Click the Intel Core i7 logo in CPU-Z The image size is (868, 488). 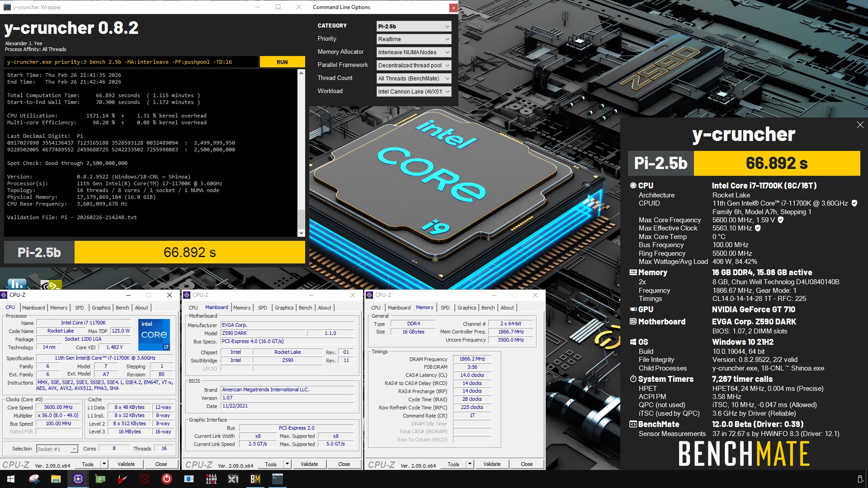click(154, 335)
